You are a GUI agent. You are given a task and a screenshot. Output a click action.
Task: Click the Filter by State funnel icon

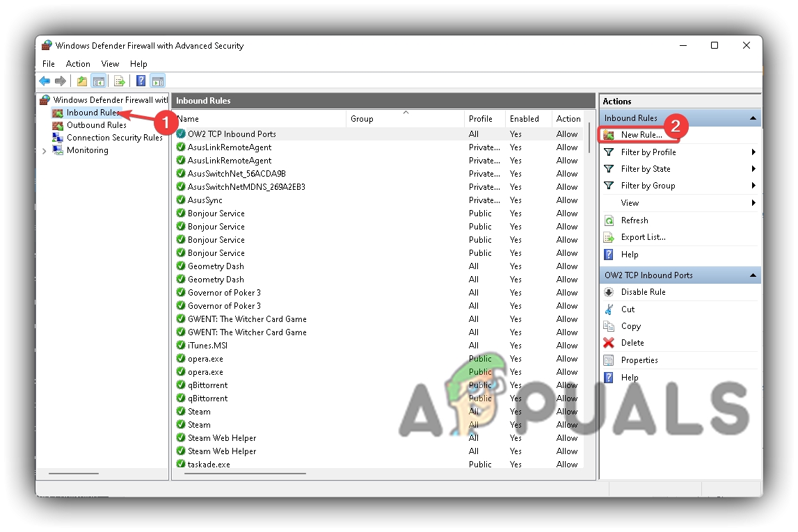click(x=609, y=169)
